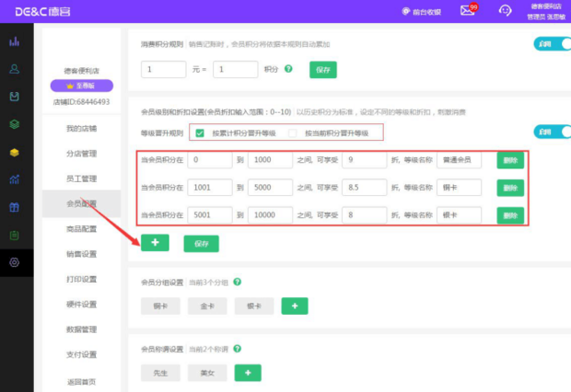This screenshot has width=571, height=392.
Task: Click the ending points field showing 10000
Action: (270, 215)
